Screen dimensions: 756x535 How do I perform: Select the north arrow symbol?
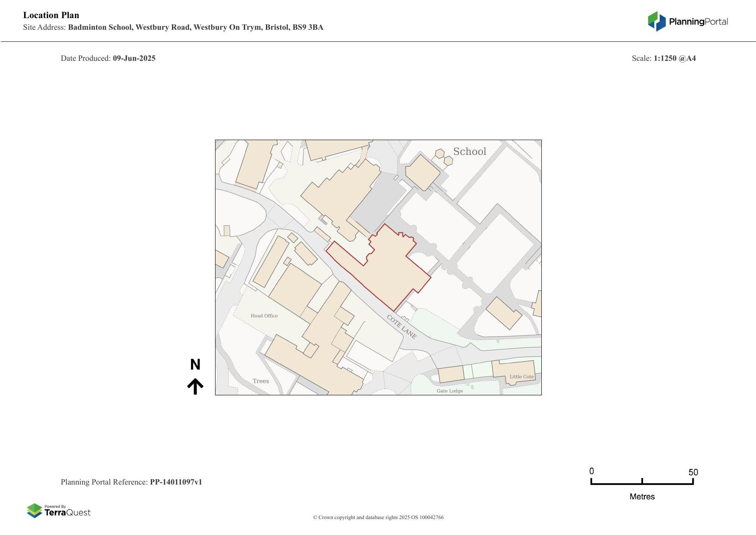195,386
